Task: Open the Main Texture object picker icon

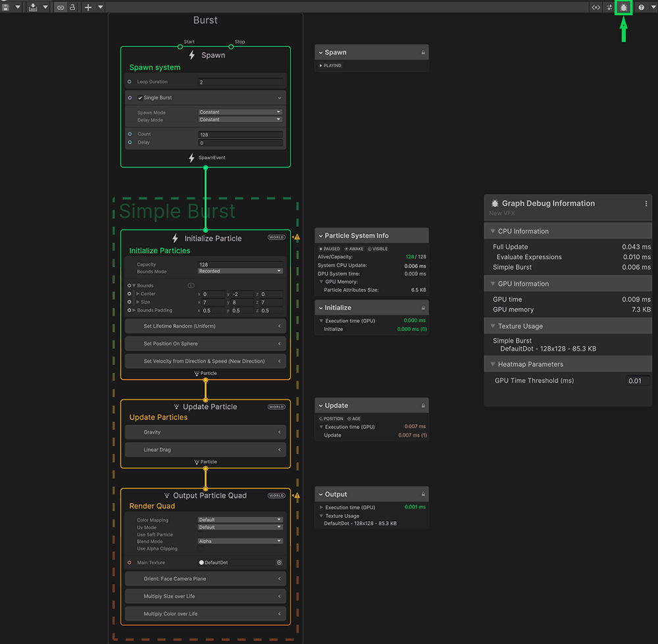Action: pos(279,562)
